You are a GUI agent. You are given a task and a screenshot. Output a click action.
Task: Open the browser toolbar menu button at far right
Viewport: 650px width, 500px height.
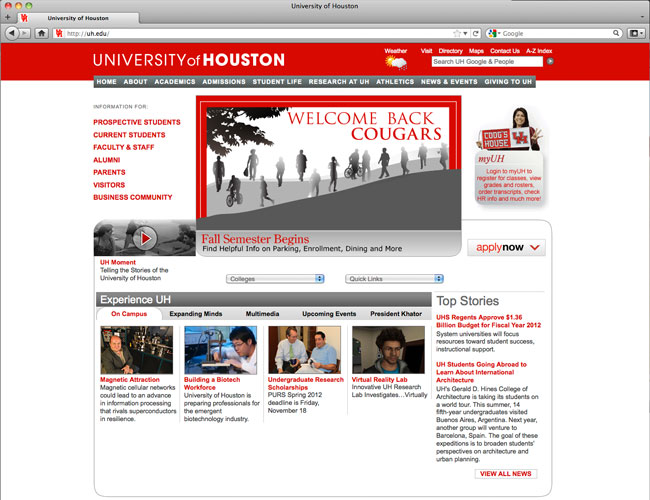point(636,33)
